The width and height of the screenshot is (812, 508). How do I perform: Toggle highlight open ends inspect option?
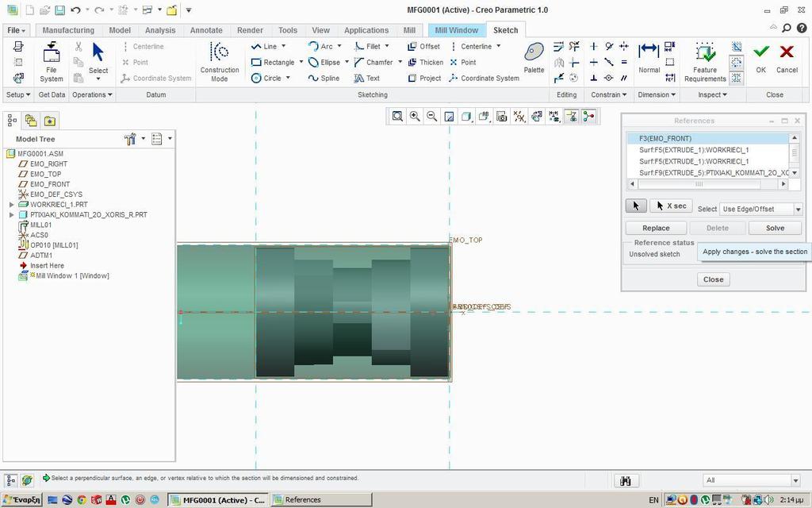coord(737,62)
